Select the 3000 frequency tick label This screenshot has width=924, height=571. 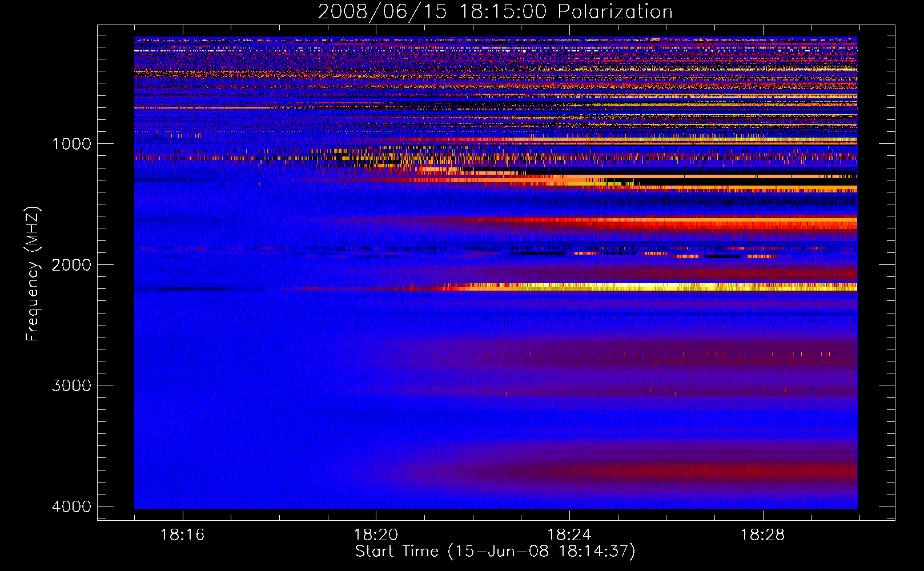tap(71, 385)
